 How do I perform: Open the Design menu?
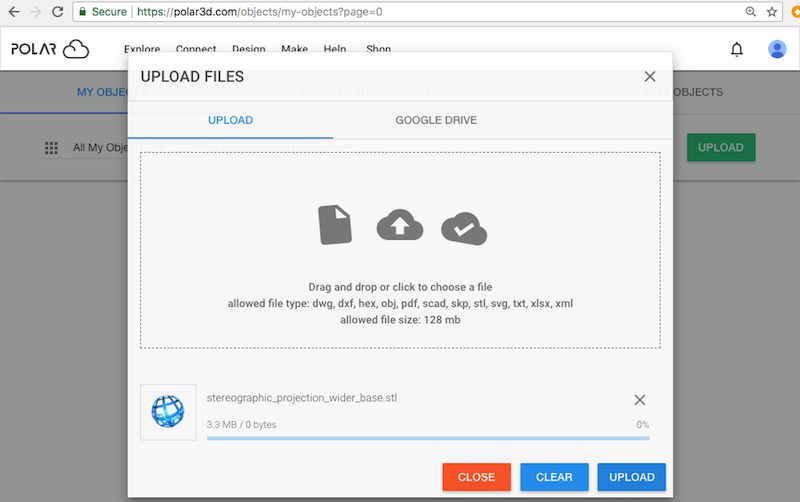pos(248,49)
